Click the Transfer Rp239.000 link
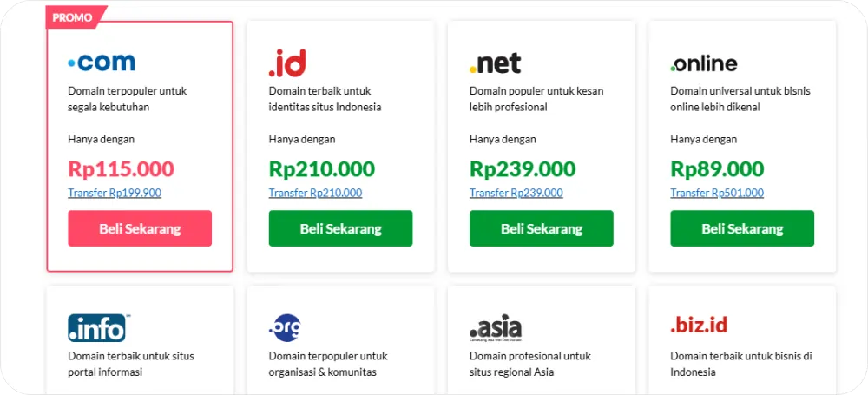This screenshot has height=395, width=868. 516,193
